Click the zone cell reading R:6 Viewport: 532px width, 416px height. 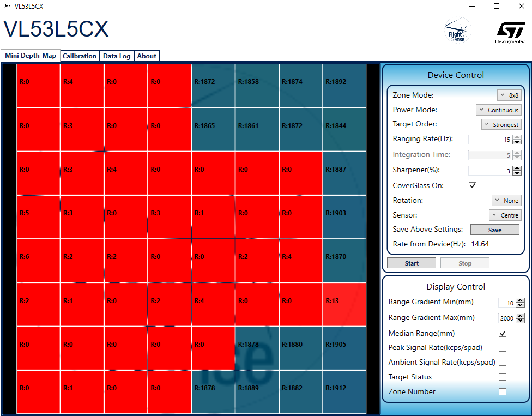(x=38, y=261)
